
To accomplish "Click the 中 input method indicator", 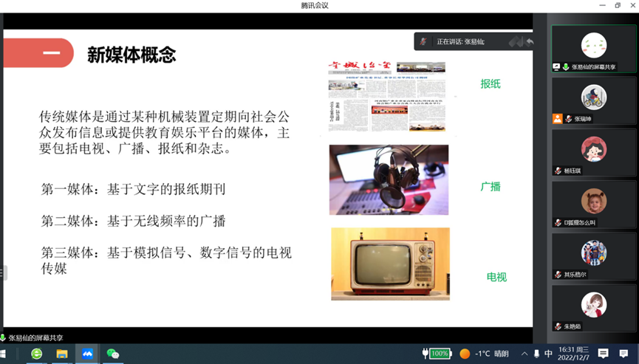I will click(549, 354).
